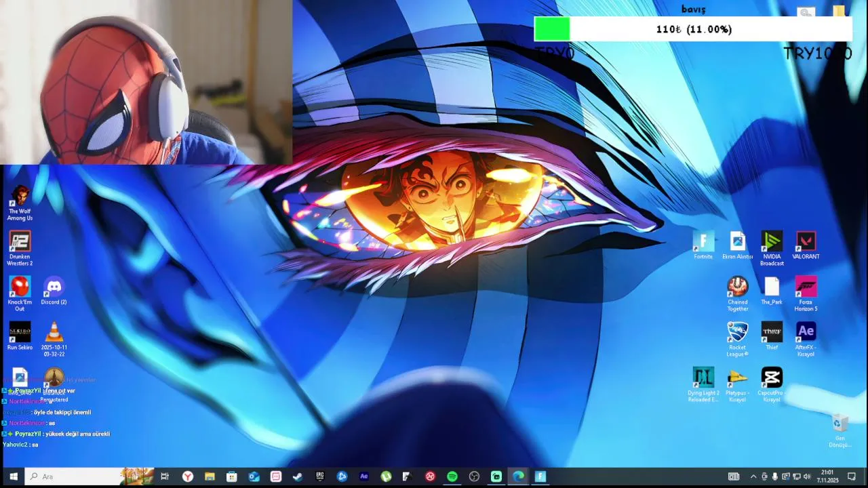Click chat message "Yahovic2 : sa"
Screen dimensions: 868x488
pos(20,445)
